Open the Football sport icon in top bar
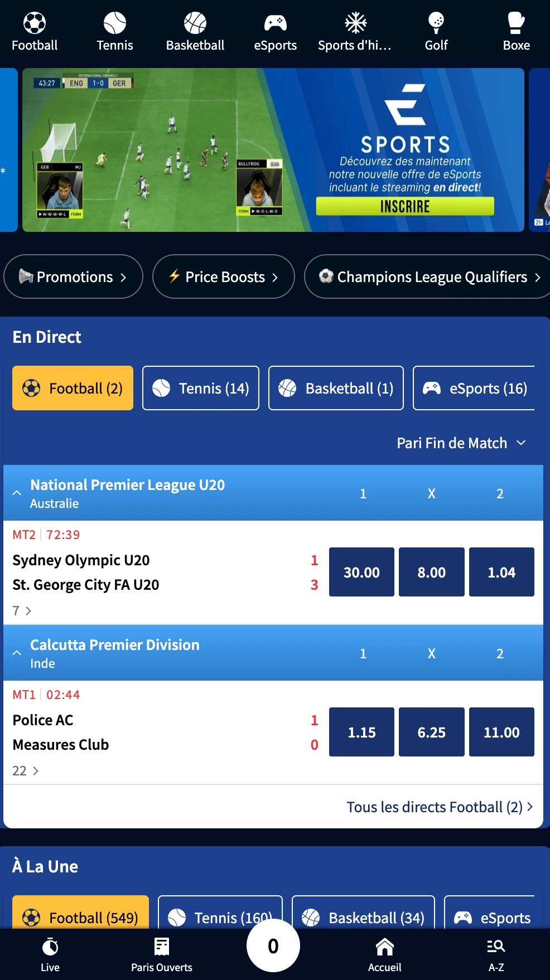Image resolution: width=550 pixels, height=980 pixels. coord(35,23)
